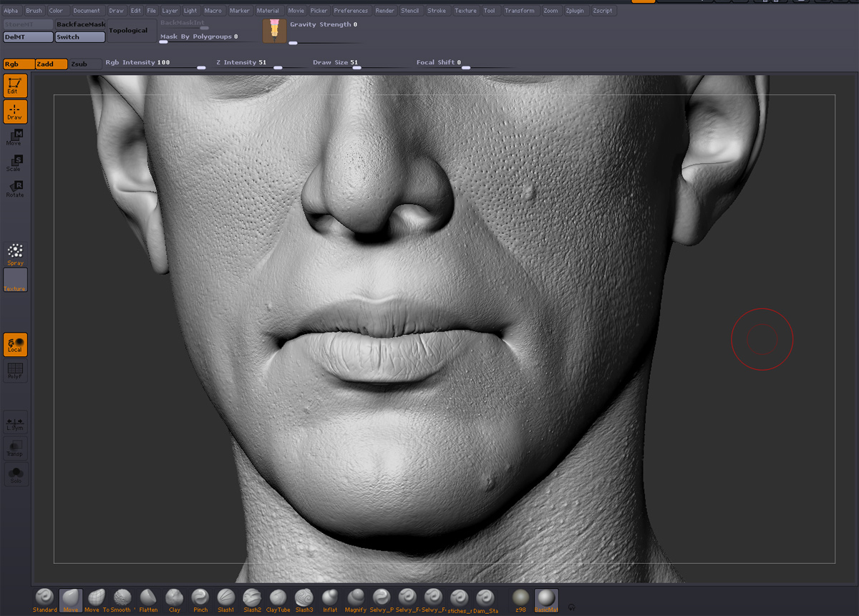This screenshot has height=616, width=859.
Task: Open the Texture menu
Action: (465, 11)
